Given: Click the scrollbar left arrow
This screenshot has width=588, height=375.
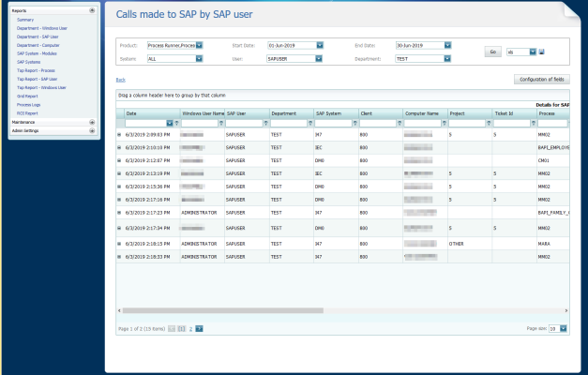Looking at the screenshot, I should (x=119, y=310).
